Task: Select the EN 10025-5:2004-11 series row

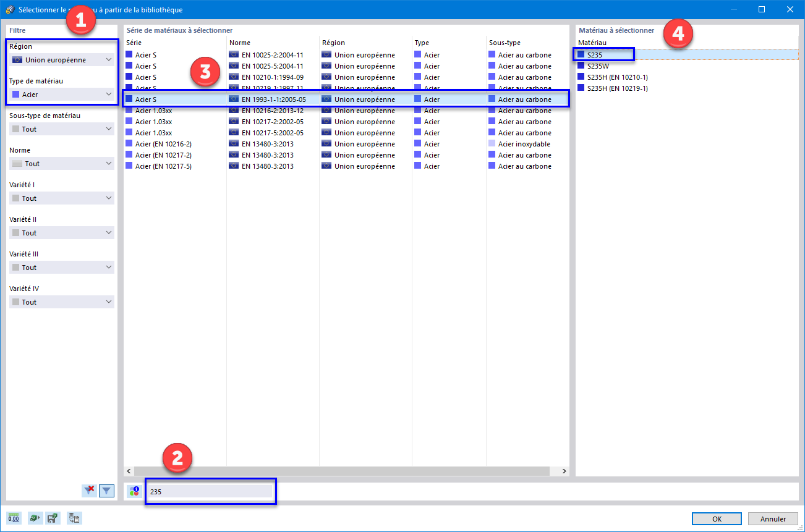Action: coord(346,66)
